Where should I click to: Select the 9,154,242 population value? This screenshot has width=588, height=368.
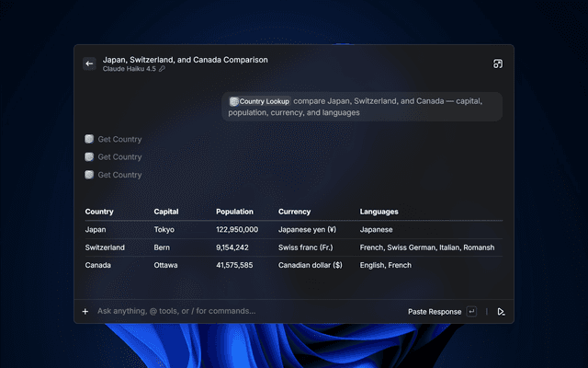coord(232,247)
